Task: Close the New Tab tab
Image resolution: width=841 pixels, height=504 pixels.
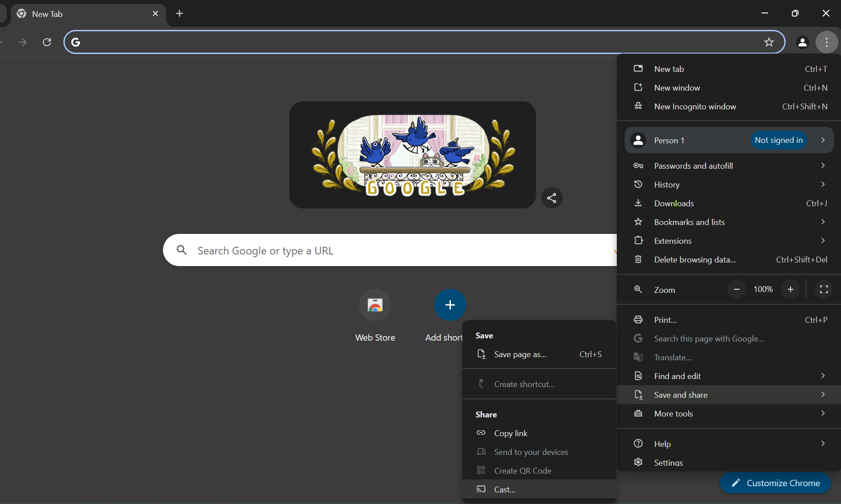Action: coord(155,14)
